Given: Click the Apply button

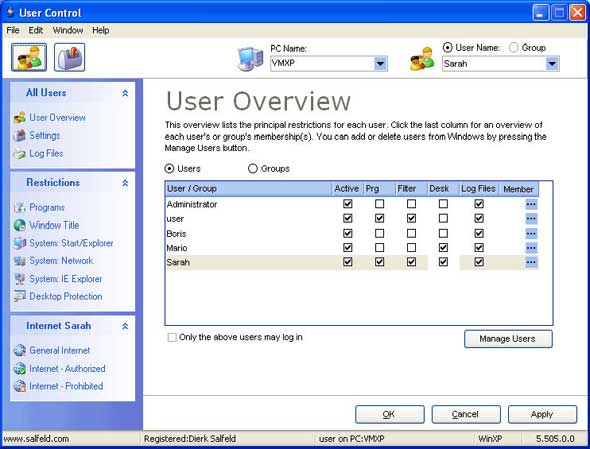Looking at the screenshot, I should click(542, 414).
